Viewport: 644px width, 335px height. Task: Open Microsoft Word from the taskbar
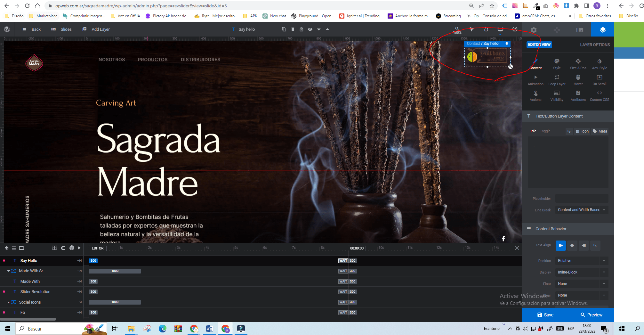[209, 329]
